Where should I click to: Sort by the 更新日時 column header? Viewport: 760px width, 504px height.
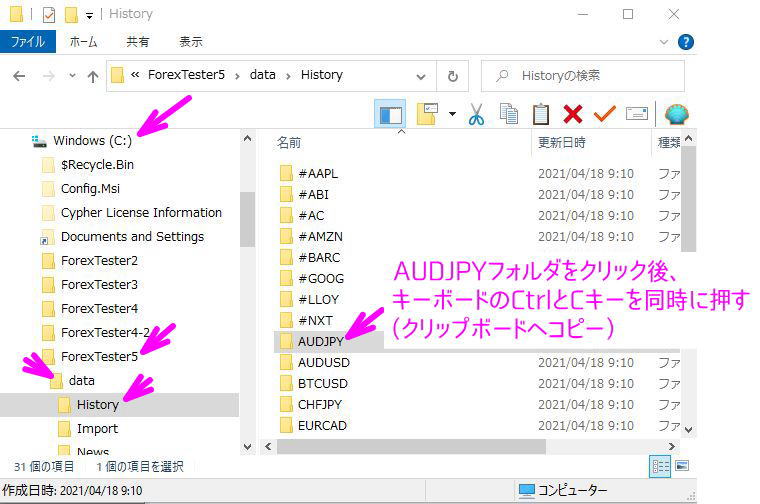562,142
